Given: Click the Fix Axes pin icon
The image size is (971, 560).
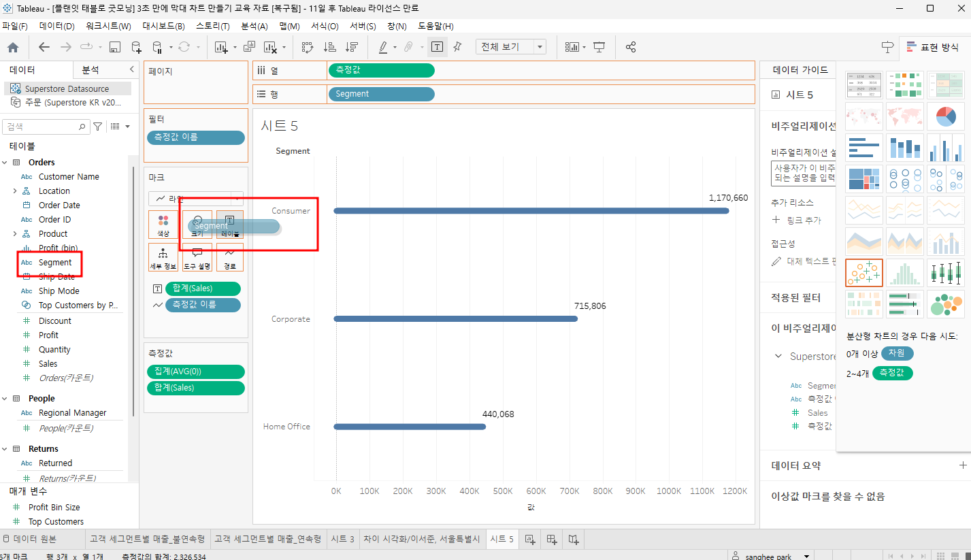Looking at the screenshot, I should point(457,47).
